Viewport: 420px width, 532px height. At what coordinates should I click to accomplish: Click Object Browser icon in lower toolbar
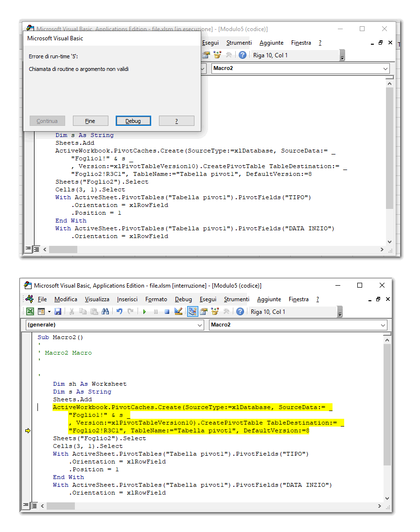coord(215,311)
